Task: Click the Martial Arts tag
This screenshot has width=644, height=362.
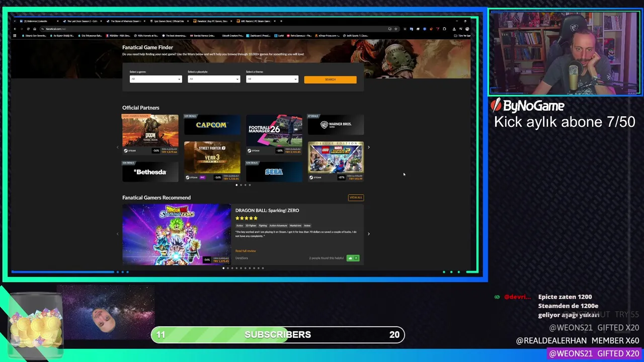Action: point(295,226)
